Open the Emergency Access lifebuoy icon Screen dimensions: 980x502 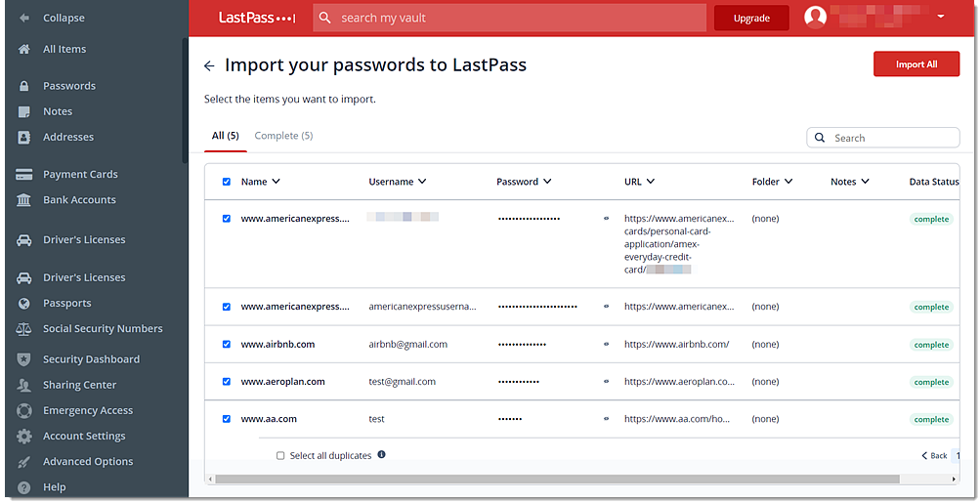(23, 410)
